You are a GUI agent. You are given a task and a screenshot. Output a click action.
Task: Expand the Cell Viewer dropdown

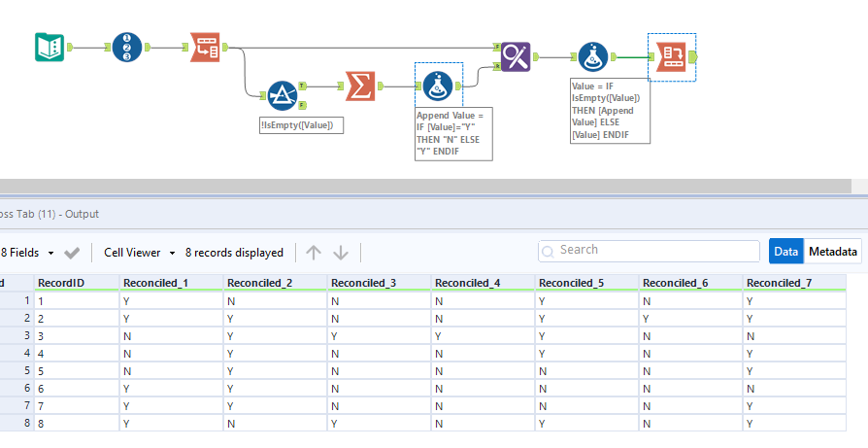click(x=140, y=253)
